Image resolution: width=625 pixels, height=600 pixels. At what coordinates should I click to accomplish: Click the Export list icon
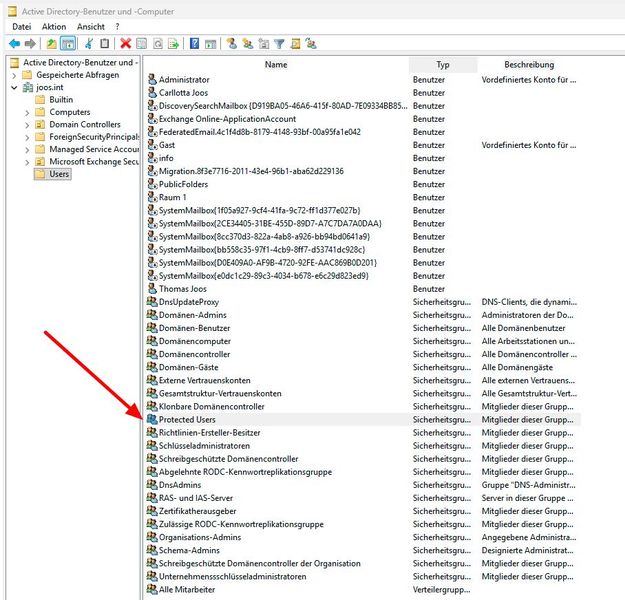click(173, 43)
